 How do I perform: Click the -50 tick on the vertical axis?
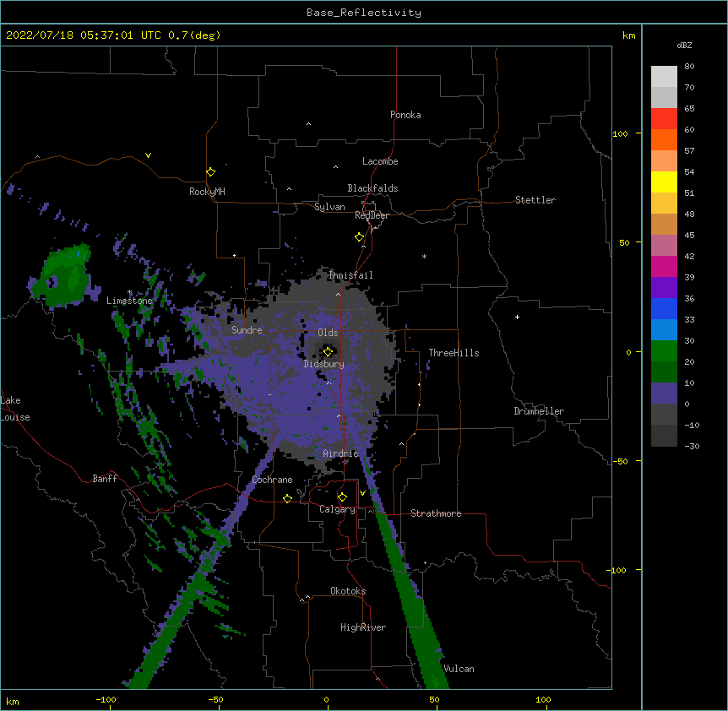[620, 461]
